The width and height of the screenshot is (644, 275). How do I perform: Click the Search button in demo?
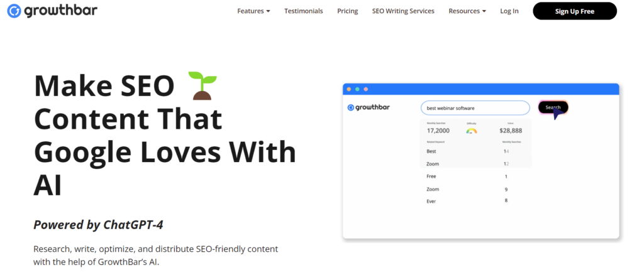(553, 107)
